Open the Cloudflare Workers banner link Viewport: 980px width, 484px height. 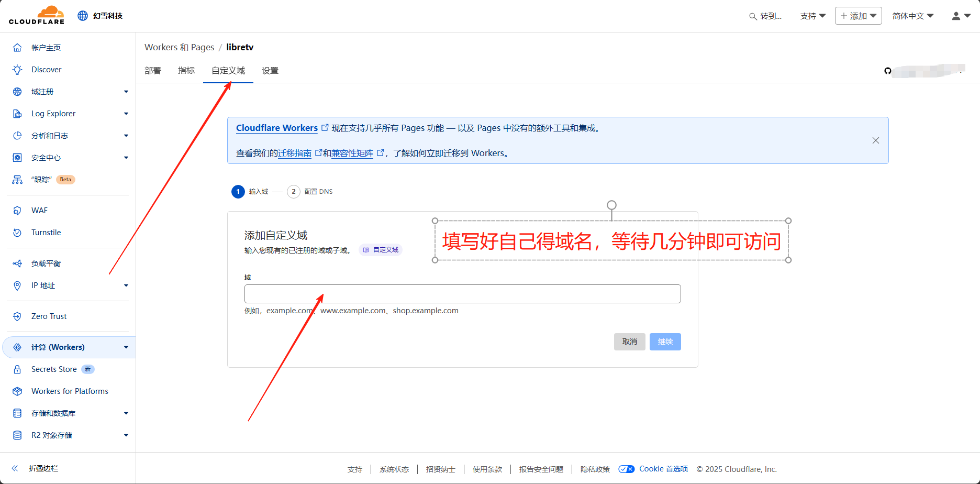[277, 128]
